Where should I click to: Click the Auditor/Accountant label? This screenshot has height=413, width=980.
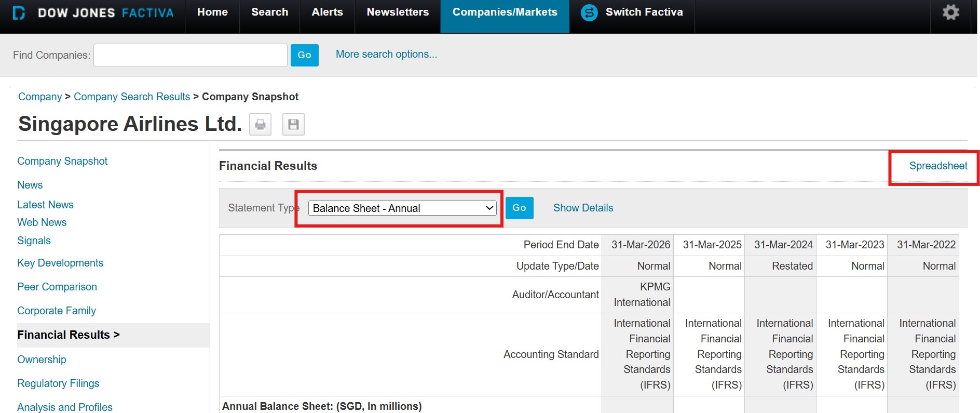coord(555,295)
